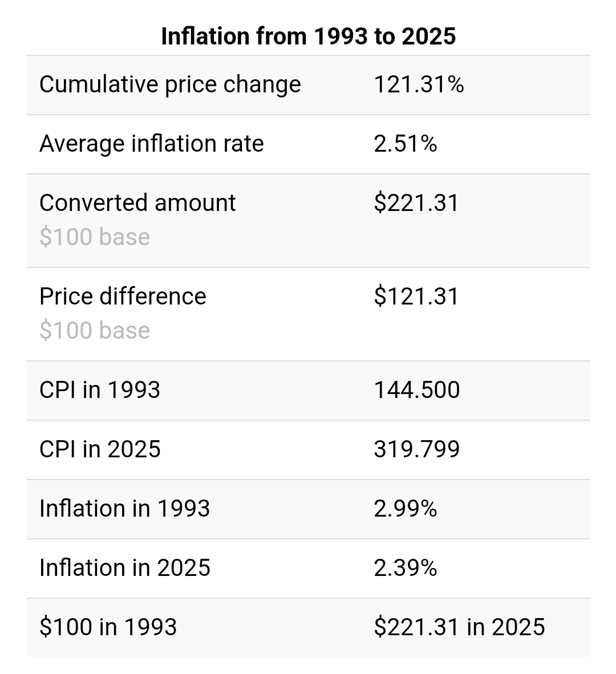The image size is (616, 674).
Task: Select the 'CPI in 2025' label
Action: (x=100, y=449)
